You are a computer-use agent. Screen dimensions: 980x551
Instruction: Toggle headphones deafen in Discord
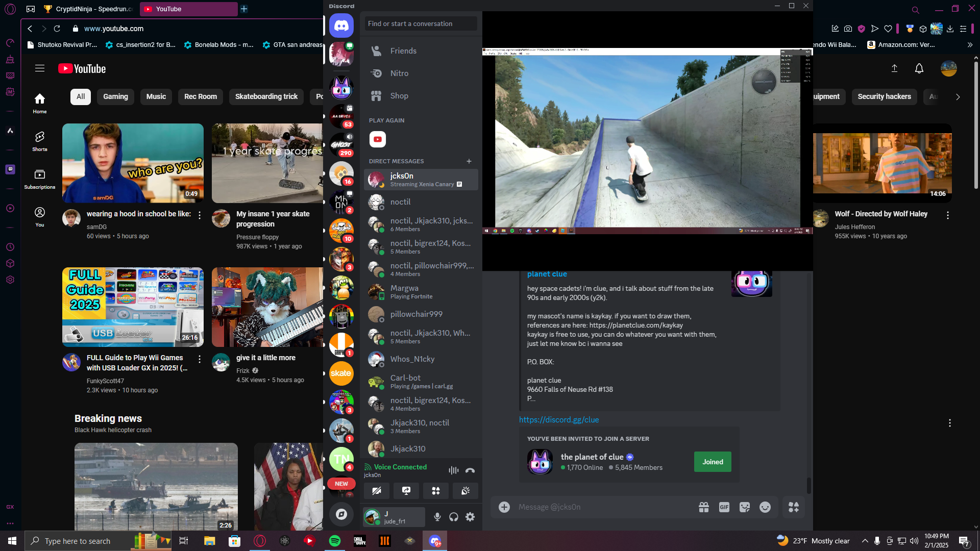[x=454, y=517]
